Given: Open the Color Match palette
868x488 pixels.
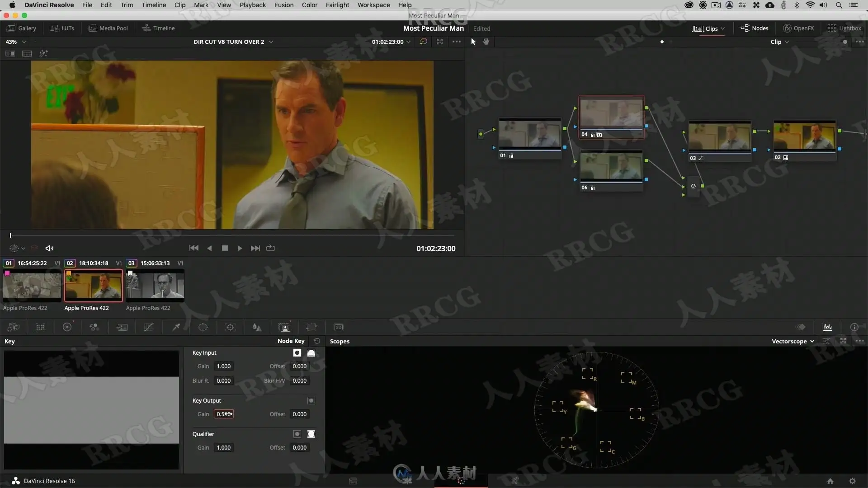Looking at the screenshot, I should [40, 327].
